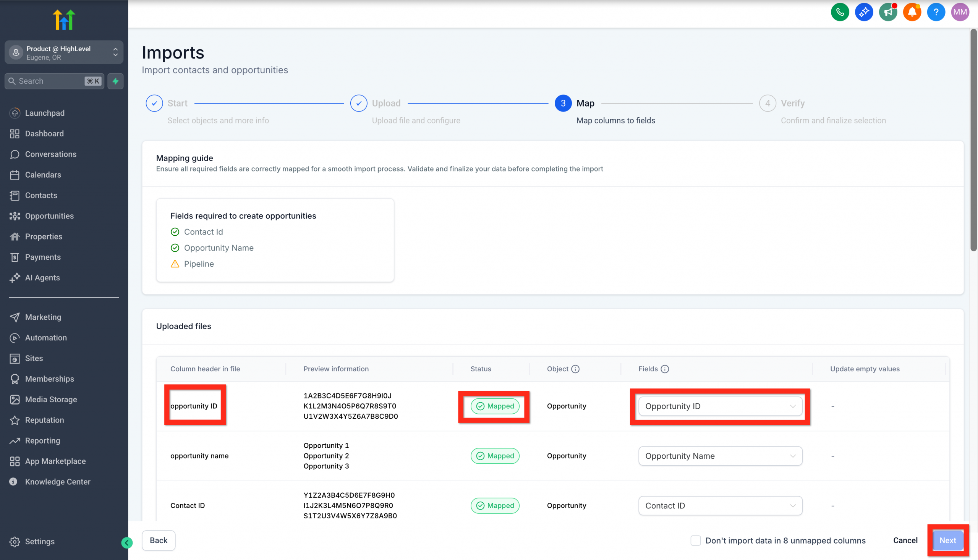Open the help question mark icon
978x560 pixels.
936,12
